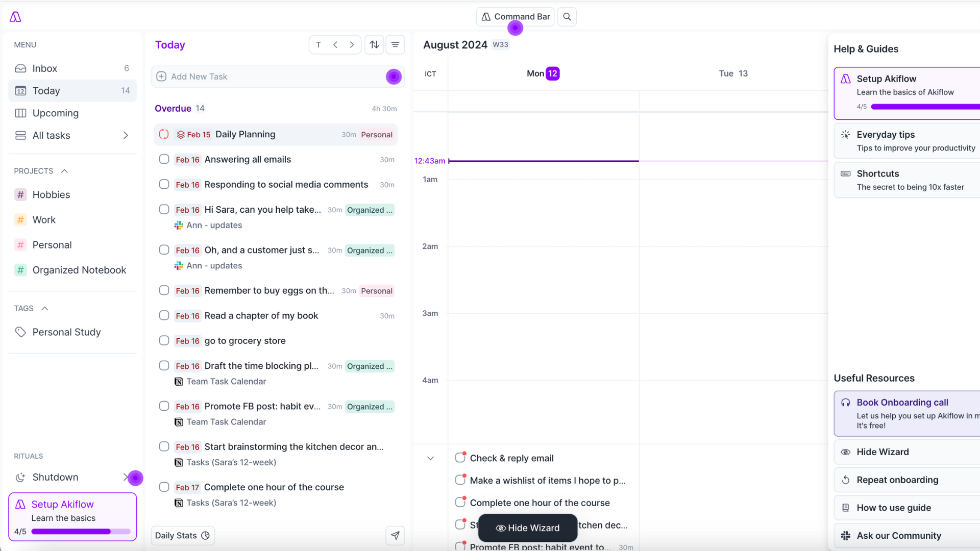Click the Setup Akiflow progress bar
This screenshot has height=551, width=980.
pyautogui.click(x=81, y=531)
